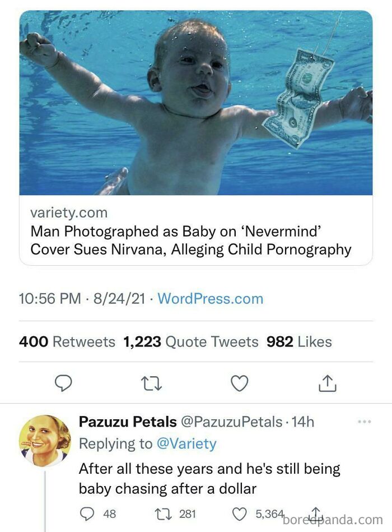392x532 pixels.
Task: Open the variety.com article headline
Action: click(x=190, y=240)
